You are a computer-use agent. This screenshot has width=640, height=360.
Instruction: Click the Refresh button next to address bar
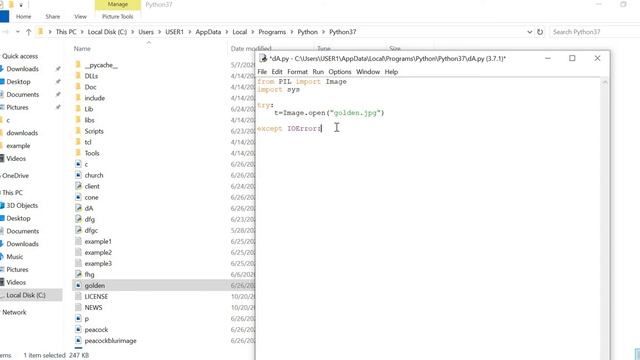[540, 32]
